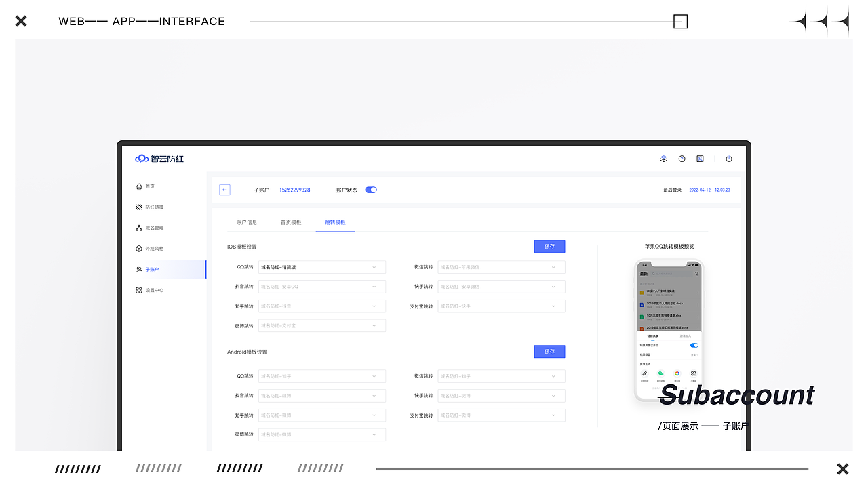
Task: Save the IOS模板设置 section
Action: [x=549, y=247]
